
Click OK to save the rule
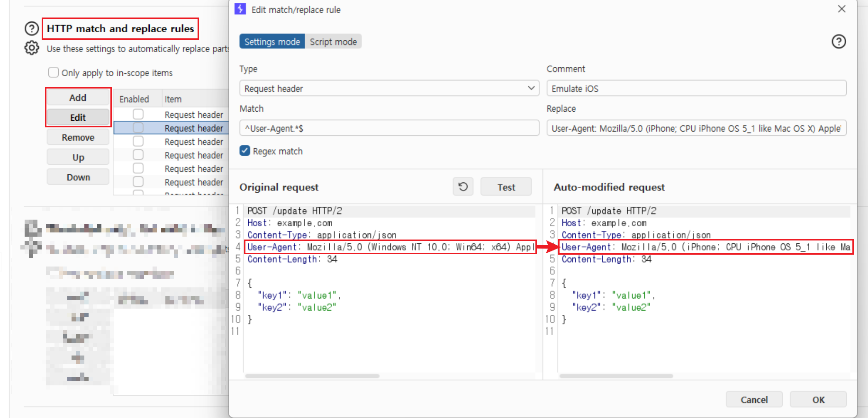coord(818,400)
